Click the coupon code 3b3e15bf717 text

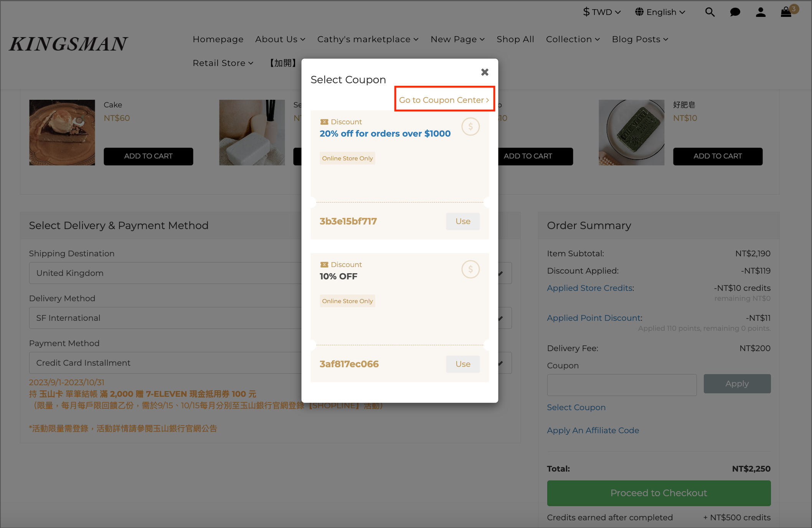(x=348, y=221)
